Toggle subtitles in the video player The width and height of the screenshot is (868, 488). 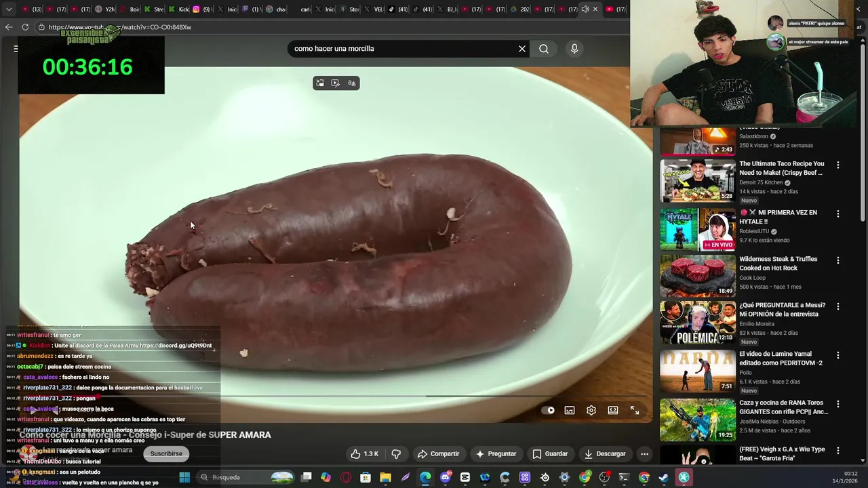click(x=570, y=411)
